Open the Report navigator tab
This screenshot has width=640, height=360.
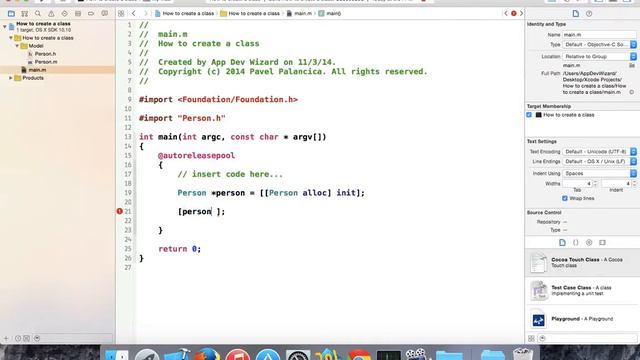pos(104,13)
